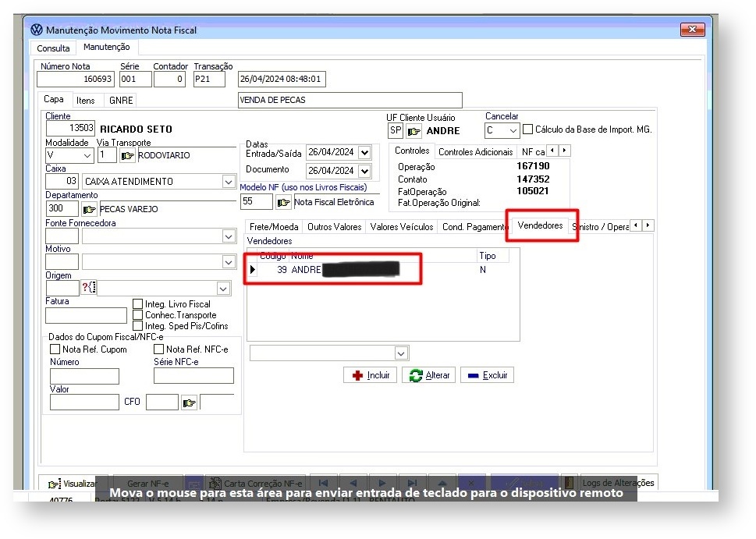The height and width of the screenshot is (539, 756).
Task: Click the Departamento code field 300
Action: point(62,208)
